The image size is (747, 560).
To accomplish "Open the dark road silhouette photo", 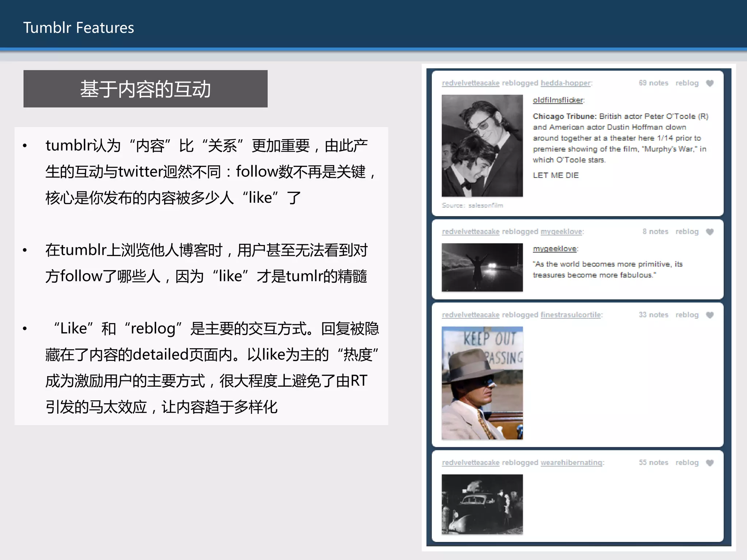I will click(482, 267).
